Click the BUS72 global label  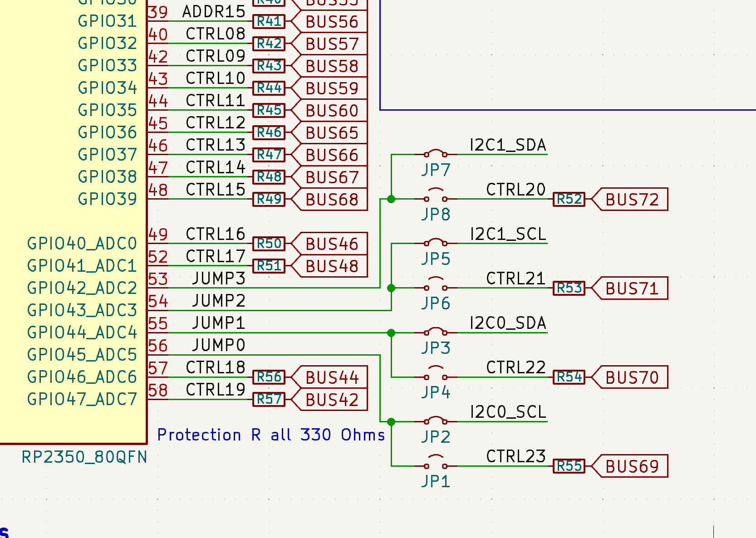pos(632,200)
